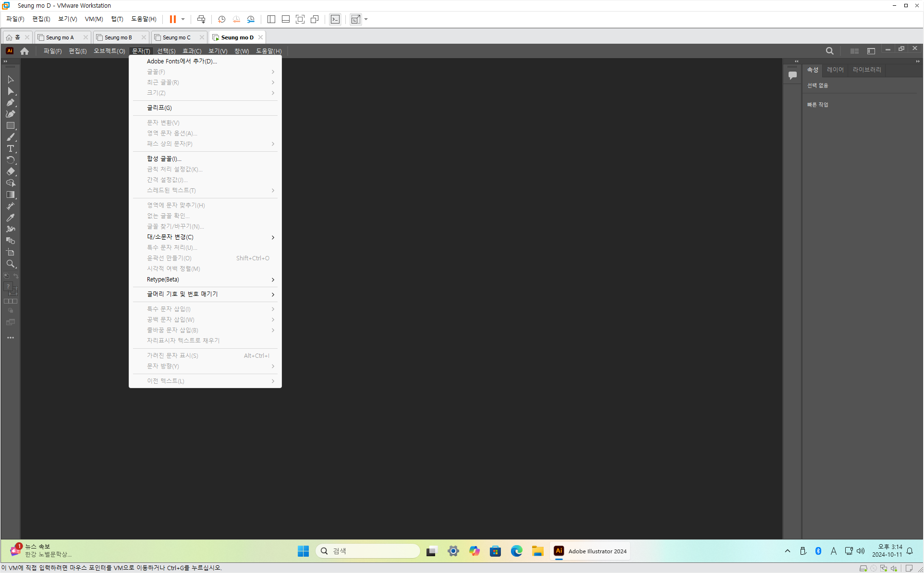
Task: Open VMware VM(M) menu
Action: coord(94,19)
